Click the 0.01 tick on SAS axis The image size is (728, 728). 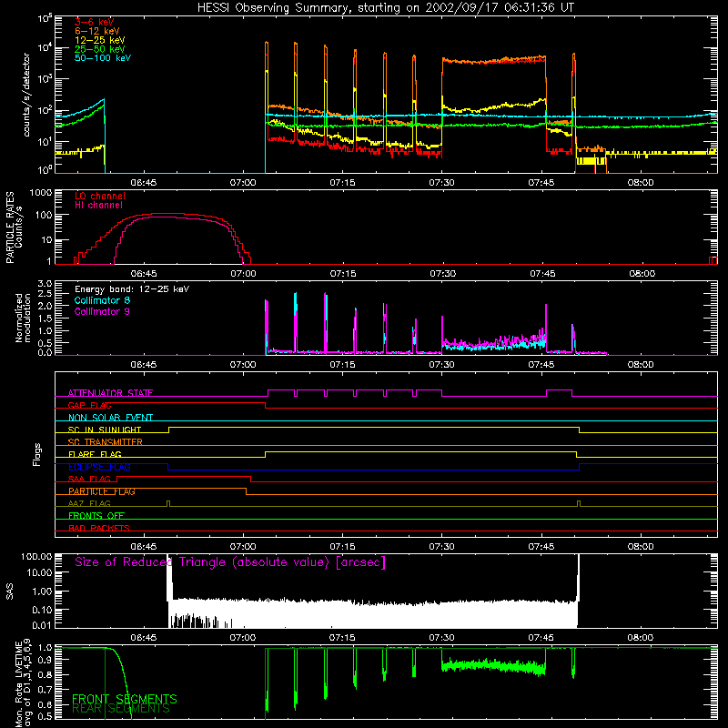click(x=42, y=625)
